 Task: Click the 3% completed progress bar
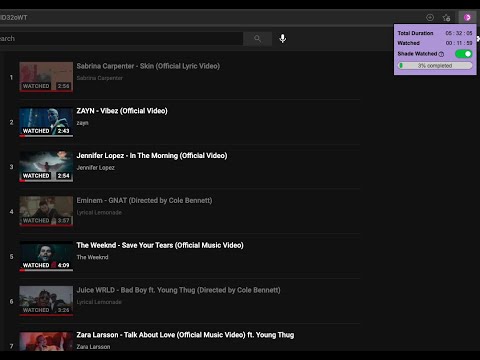click(x=435, y=66)
